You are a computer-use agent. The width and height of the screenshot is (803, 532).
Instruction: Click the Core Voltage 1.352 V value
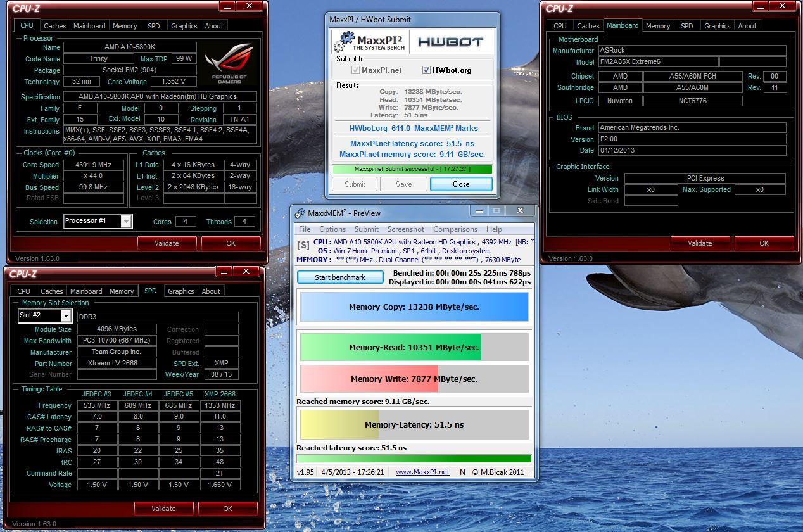[x=174, y=82]
